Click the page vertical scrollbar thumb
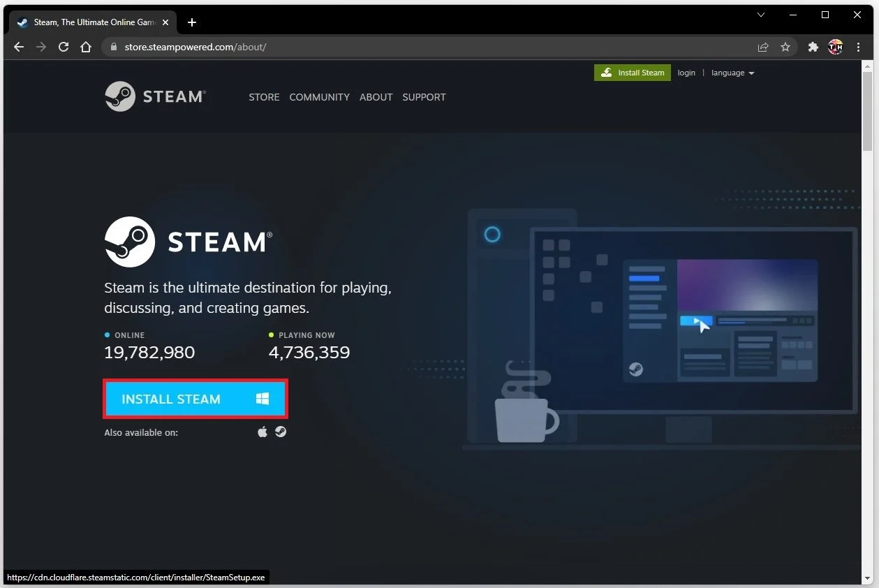This screenshot has height=588, width=879. coord(868,111)
